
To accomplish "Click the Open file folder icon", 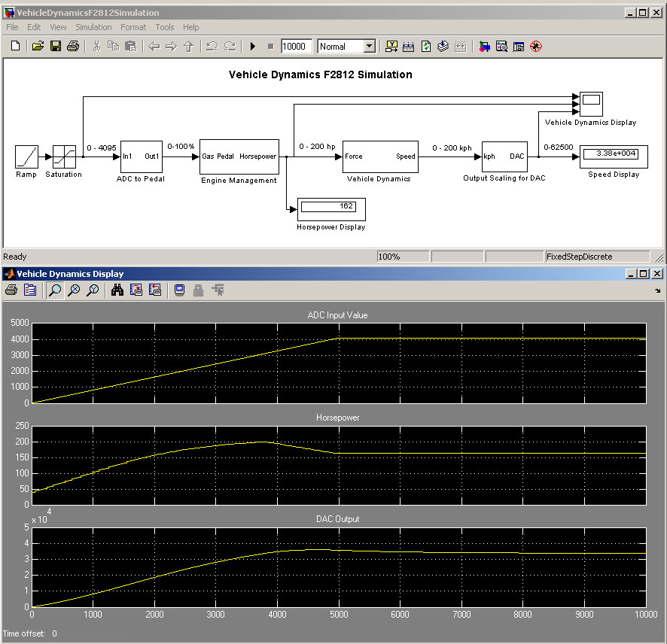I will pyautogui.click(x=38, y=47).
